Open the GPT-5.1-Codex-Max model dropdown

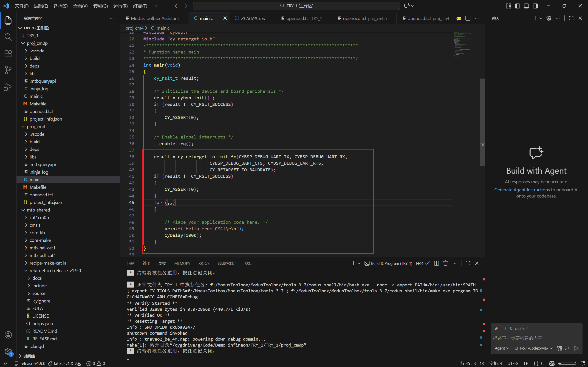[533, 348]
